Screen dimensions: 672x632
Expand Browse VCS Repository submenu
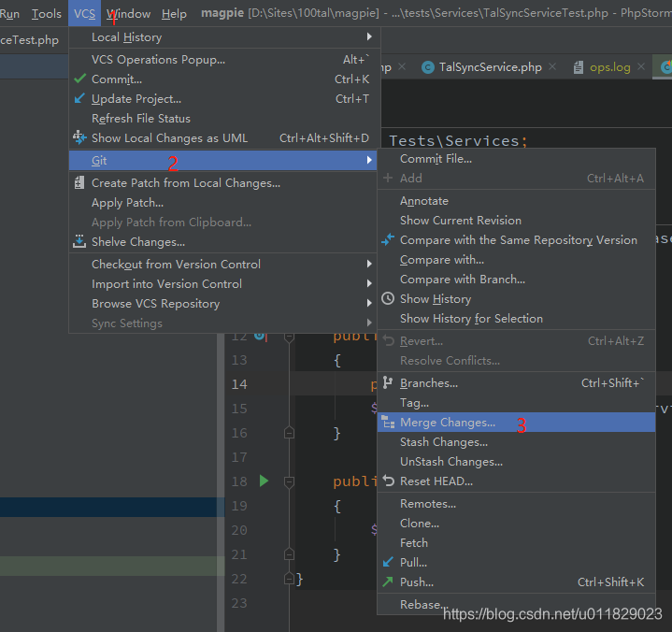click(x=369, y=303)
